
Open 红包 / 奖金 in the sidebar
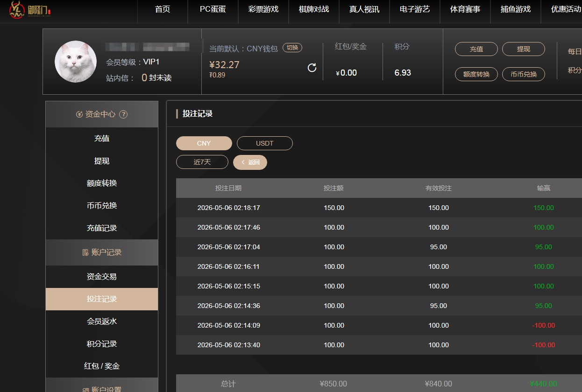click(102, 366)
